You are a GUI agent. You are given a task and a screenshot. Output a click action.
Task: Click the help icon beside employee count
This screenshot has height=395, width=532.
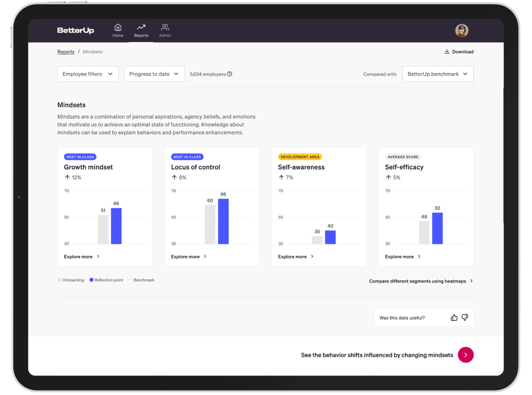[229, 74]
